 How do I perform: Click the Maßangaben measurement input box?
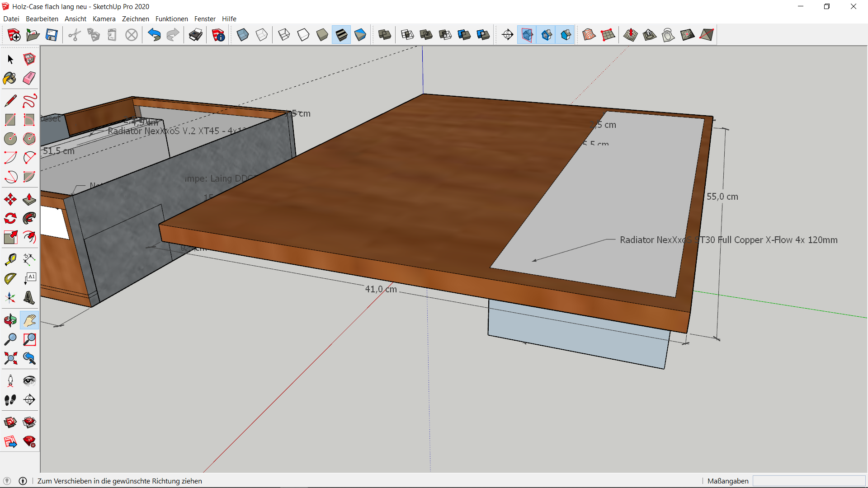coord(809,481)
